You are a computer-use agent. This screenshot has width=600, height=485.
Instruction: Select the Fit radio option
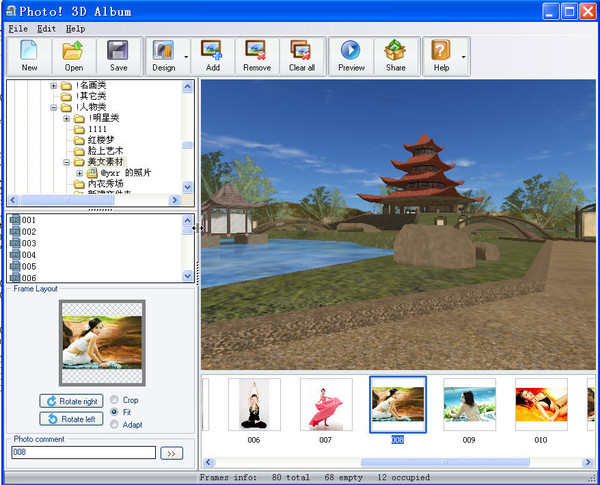(114, 412)
